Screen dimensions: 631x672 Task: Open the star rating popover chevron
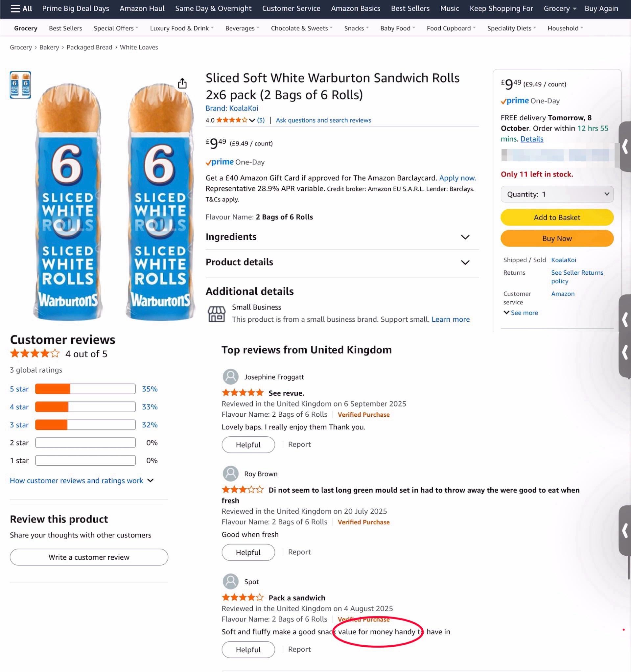tap(252, 120)
